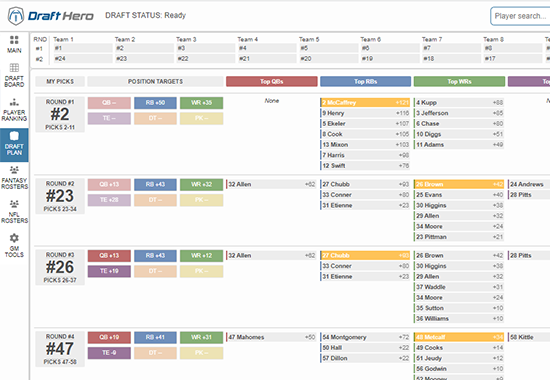Toggle the Round 1 RB +50 target
This screenshot has height=380, width=550.
[x=155, y=103]
